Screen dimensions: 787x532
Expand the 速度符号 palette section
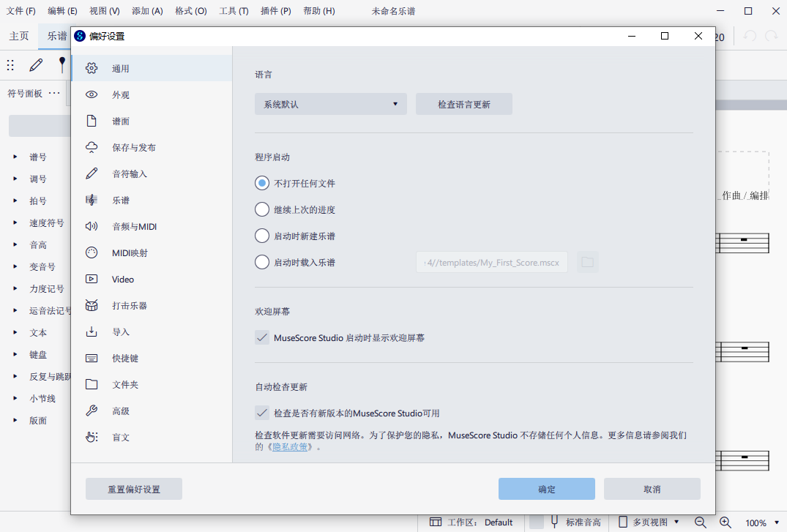tap(15, 222)
